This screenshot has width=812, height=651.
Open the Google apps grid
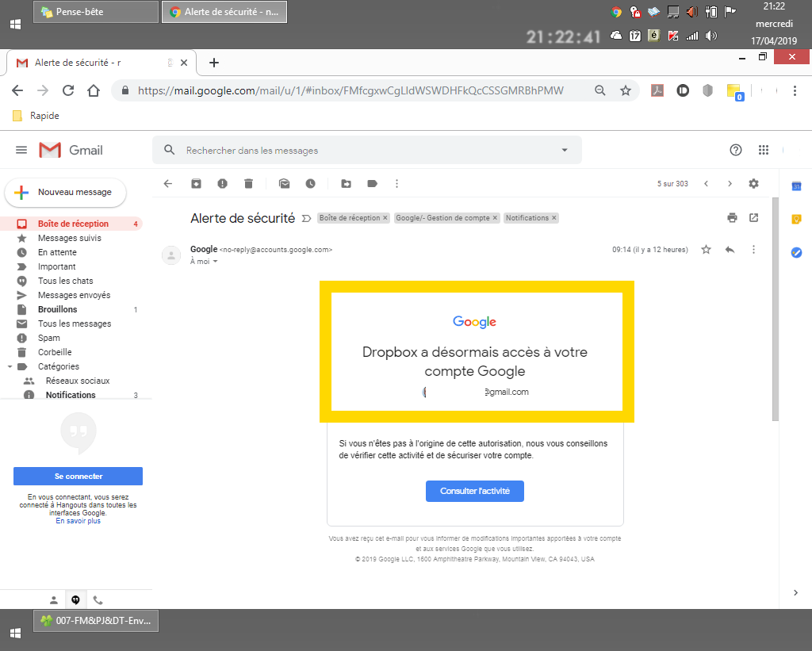[x=764, y=150]
